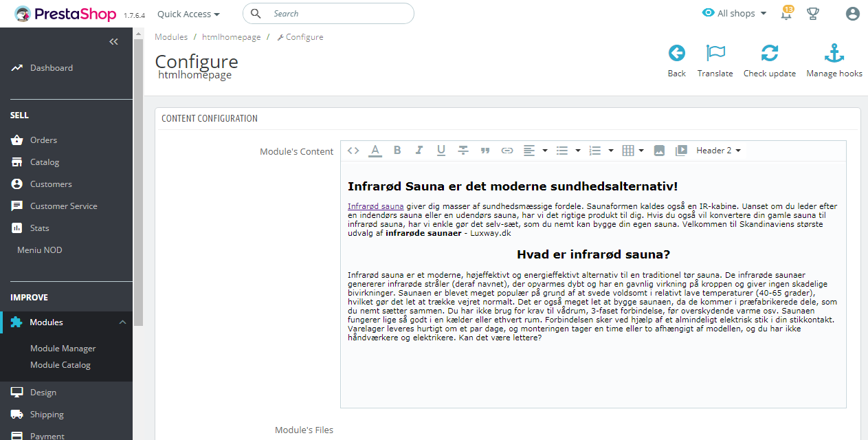Click the trophy merchant expertise icon

(812, 14)
